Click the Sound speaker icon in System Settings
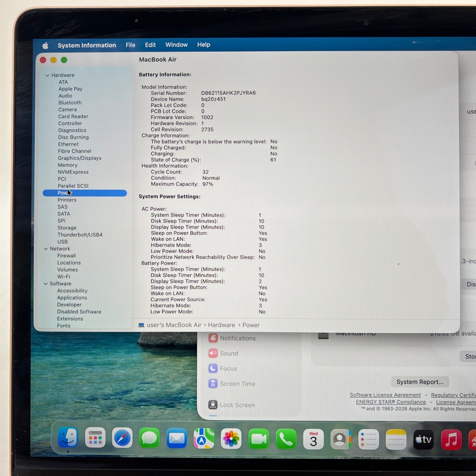 click(213, 353)
